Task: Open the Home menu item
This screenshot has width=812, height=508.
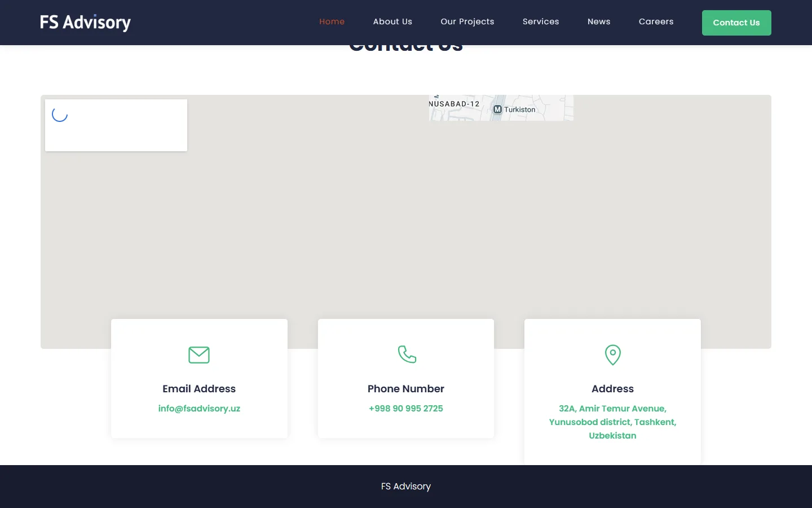Action: tap(332, 21)
